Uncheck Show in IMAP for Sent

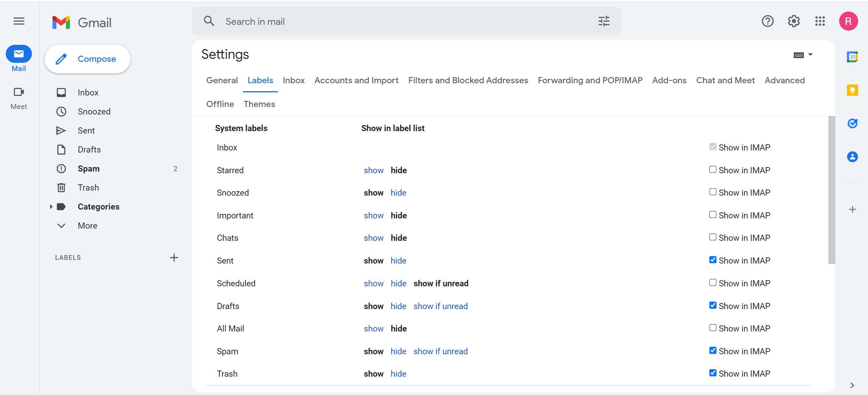(713, 260)
